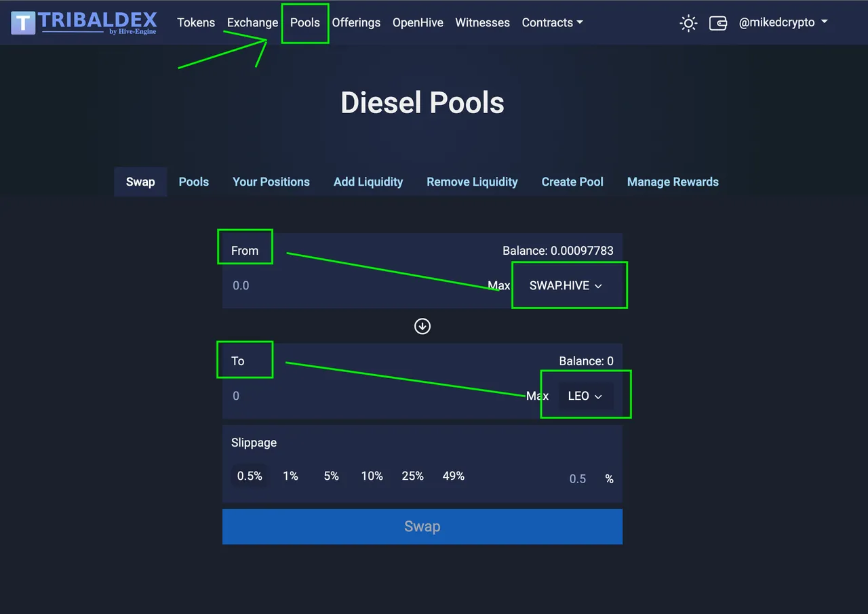
Task: Open the @mikedcrypto account menu
Action: (783, 22)
